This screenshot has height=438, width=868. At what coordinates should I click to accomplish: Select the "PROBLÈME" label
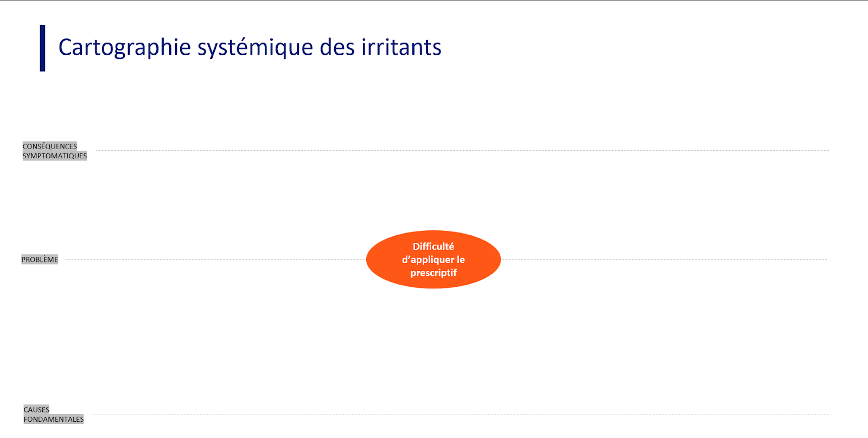40,260
